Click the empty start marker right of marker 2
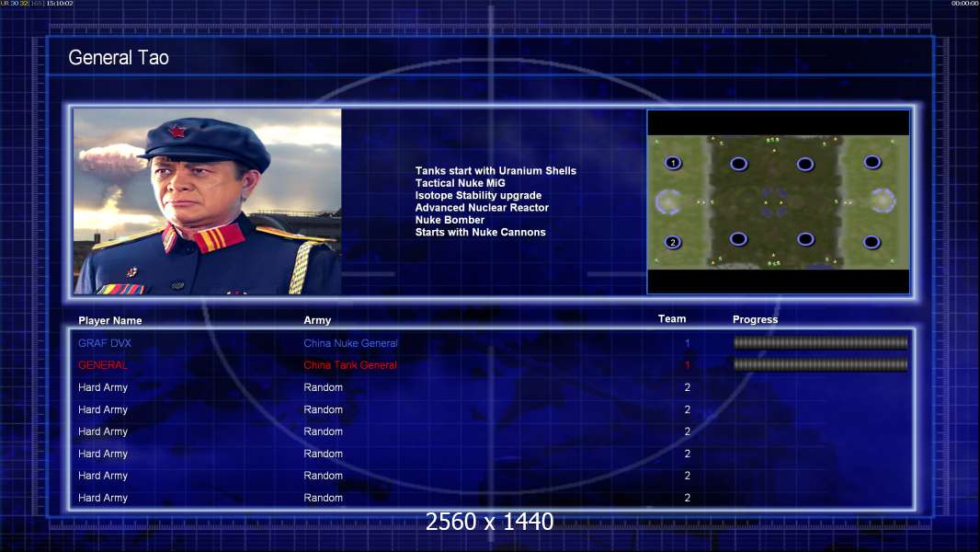Image resolution: width=980 pixels, height=552 pixels. (739, 239)
